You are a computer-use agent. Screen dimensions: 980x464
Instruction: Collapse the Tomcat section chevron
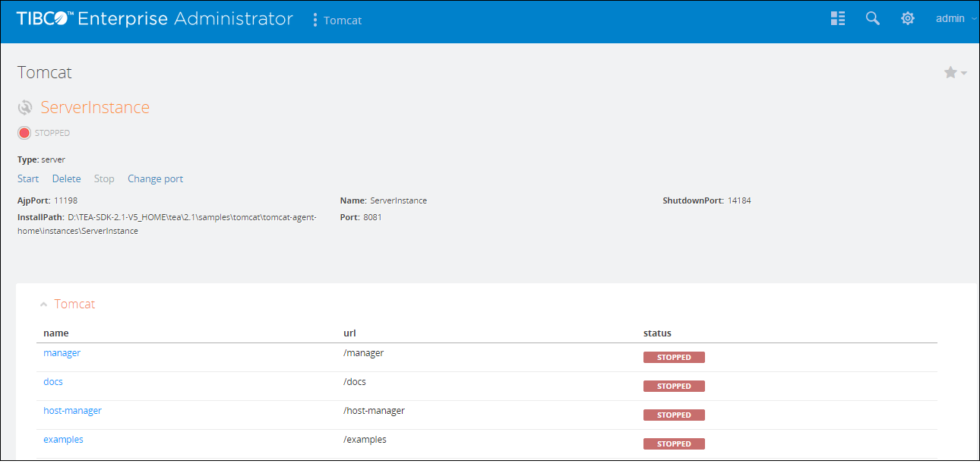pyautogui.click(x=43, y=305)
